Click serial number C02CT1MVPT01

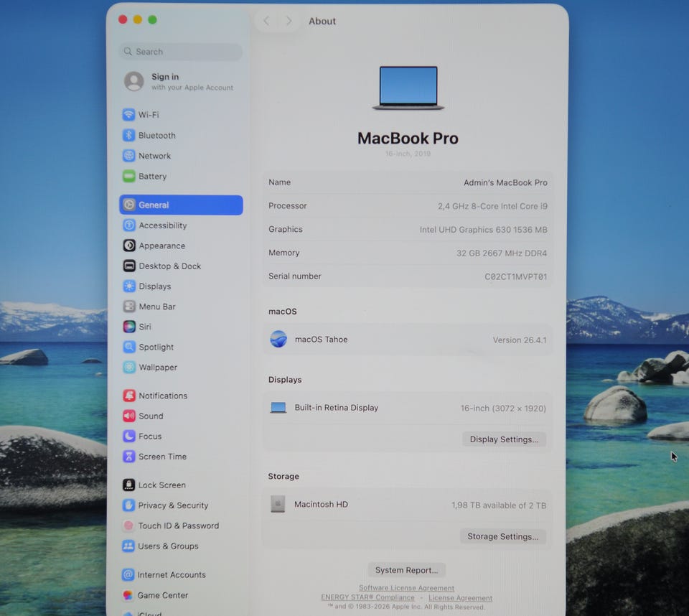point(516,276)
